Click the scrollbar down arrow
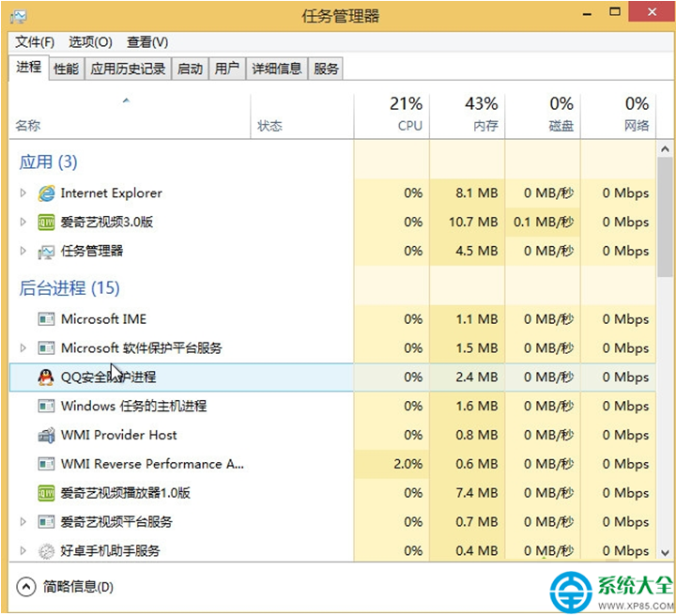Screen dimensions: 676x616 click(665, 553)
